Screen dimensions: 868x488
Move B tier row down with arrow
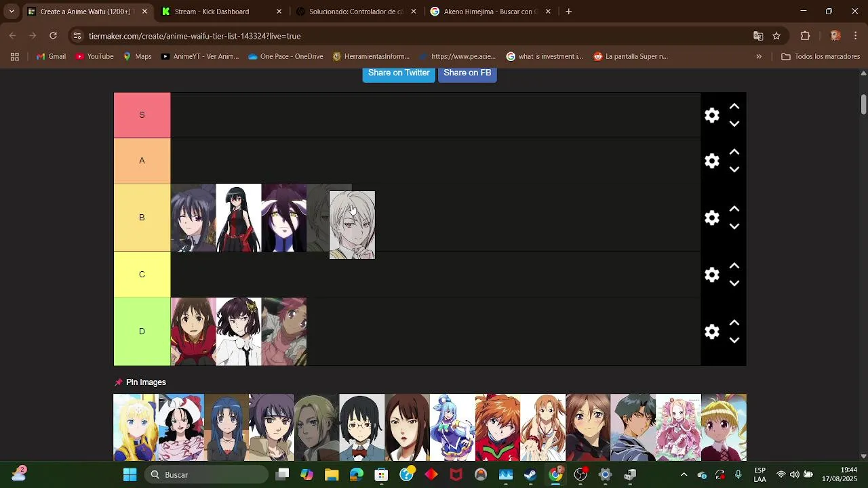(x=734, y=226)
